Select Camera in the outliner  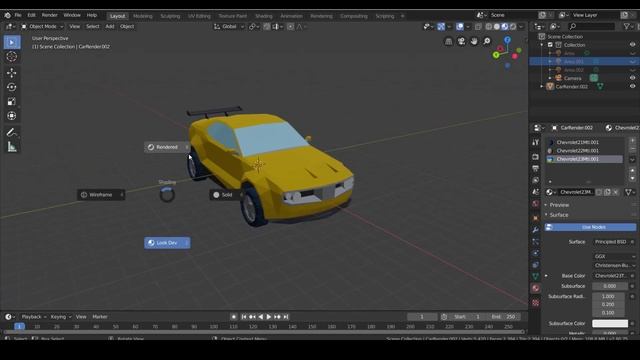pos(572,78)
